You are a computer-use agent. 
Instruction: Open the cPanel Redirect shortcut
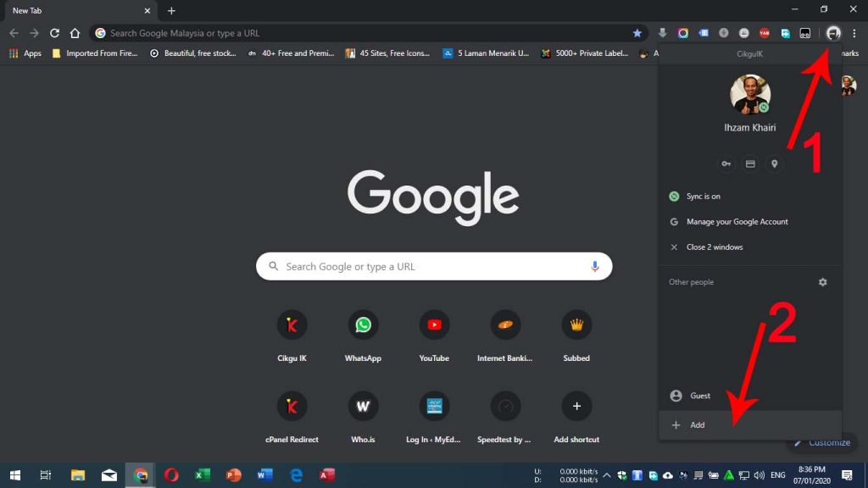pyautogui.click(x=292, y=417)
